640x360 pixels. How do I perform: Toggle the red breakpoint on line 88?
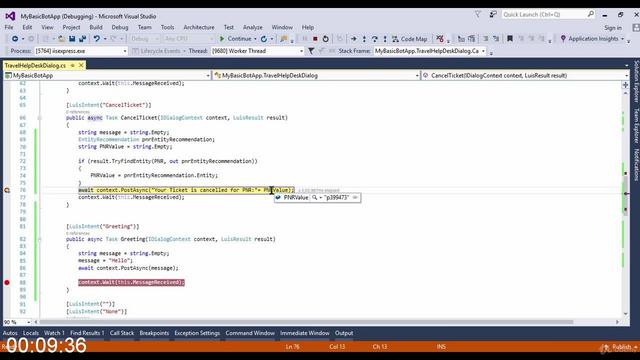tap(7, 282)
